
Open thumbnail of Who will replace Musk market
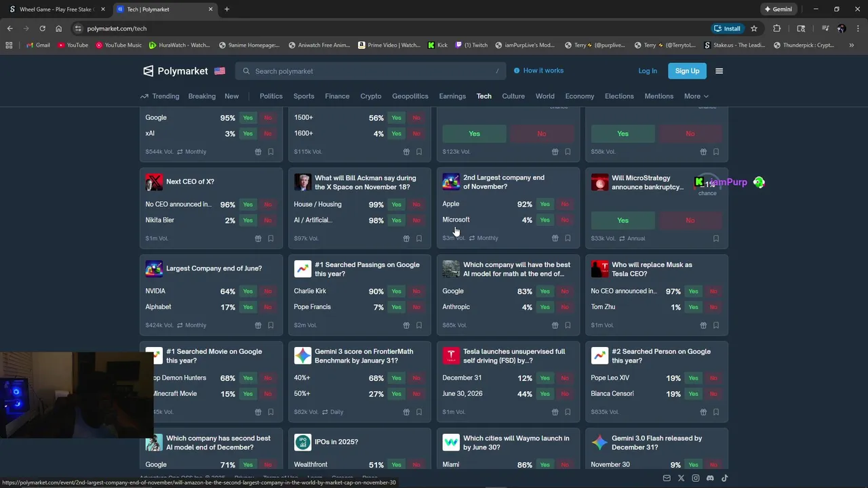pos(599,269)
